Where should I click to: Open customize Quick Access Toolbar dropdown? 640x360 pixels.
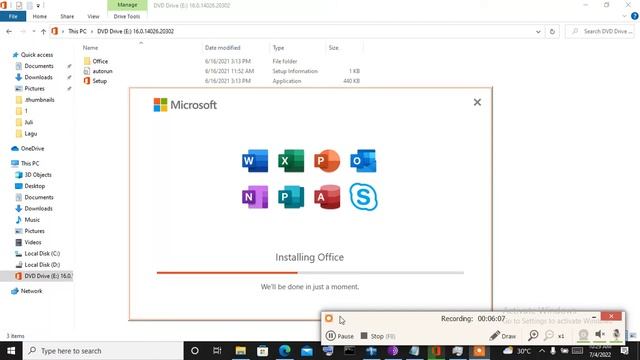click(x=38, y=5)
